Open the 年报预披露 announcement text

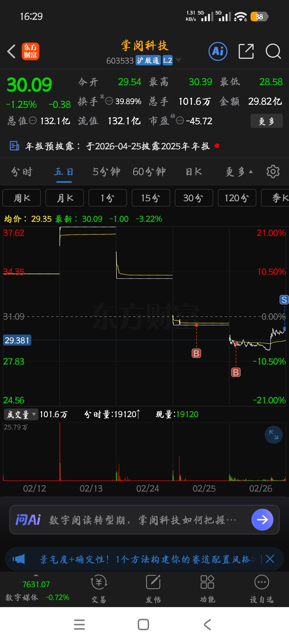pos(117,146)
